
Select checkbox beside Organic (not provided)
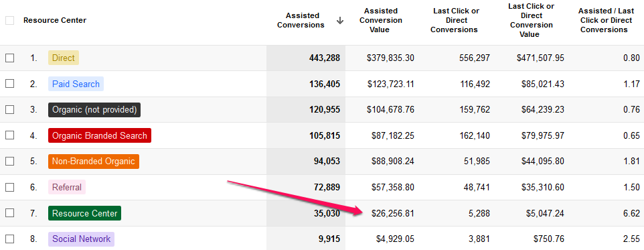click(x=9, y=110)
